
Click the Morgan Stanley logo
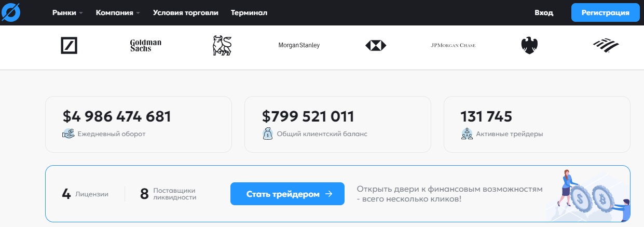pos(299,45)
